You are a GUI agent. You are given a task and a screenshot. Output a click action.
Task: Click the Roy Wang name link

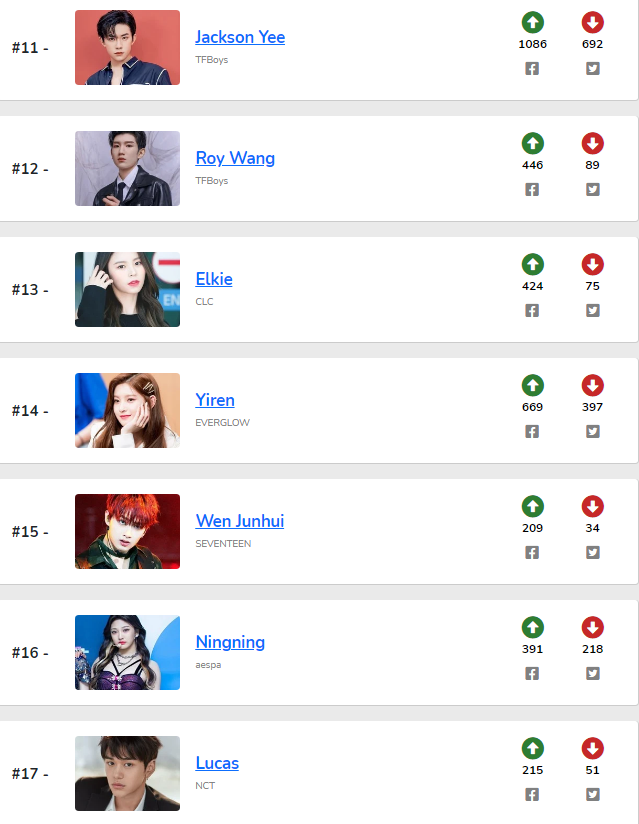(x=235, y=158)
